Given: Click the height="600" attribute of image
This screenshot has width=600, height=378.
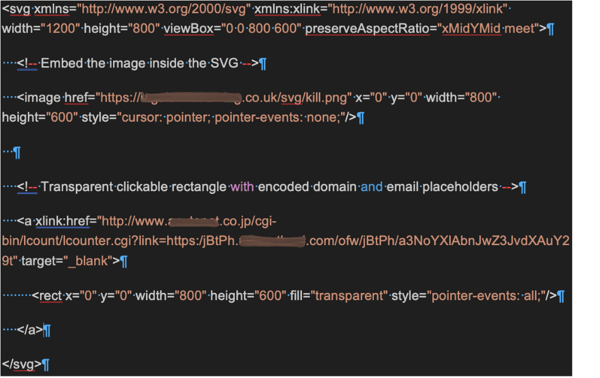Looking at the screenshot, I should point(40,117).
